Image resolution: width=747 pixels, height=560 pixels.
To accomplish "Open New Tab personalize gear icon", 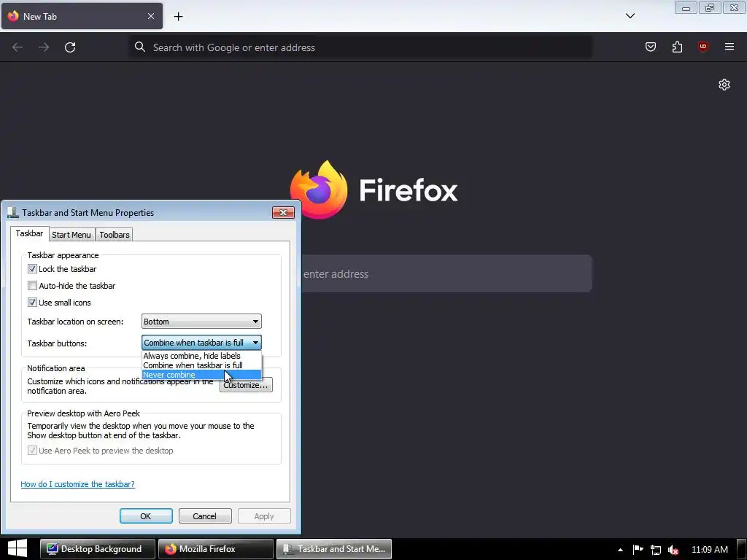I will [724, 85].
